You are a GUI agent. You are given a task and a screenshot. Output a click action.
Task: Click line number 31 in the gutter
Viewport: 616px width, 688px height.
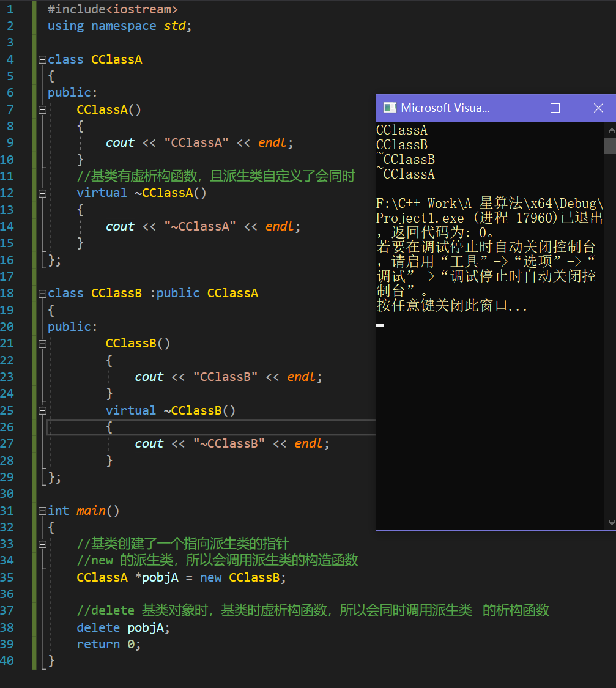tap(7, 511)
